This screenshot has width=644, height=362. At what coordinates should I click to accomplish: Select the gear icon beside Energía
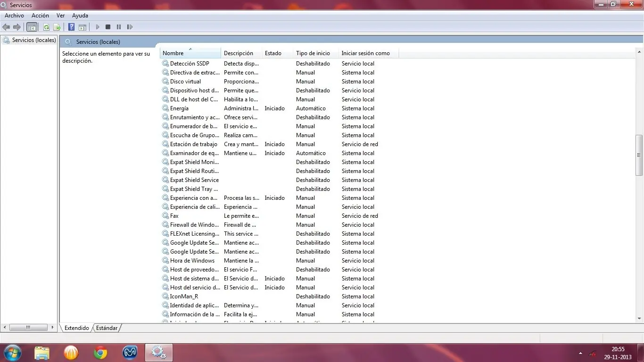pyautogui.click(x=165, y=108)
